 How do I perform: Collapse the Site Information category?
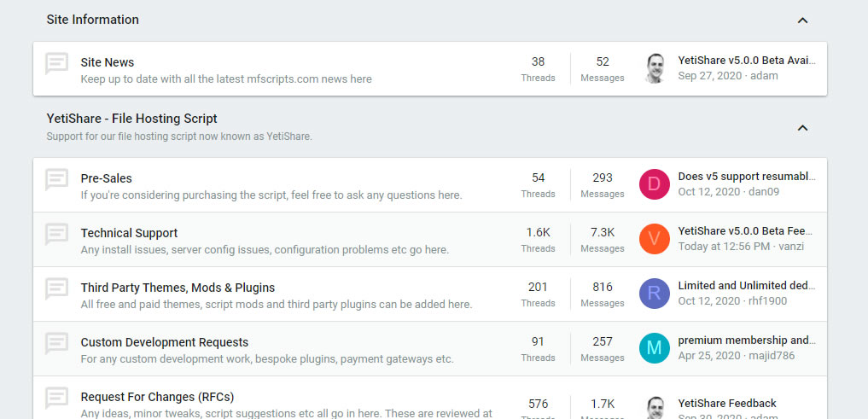coord(802,20)
